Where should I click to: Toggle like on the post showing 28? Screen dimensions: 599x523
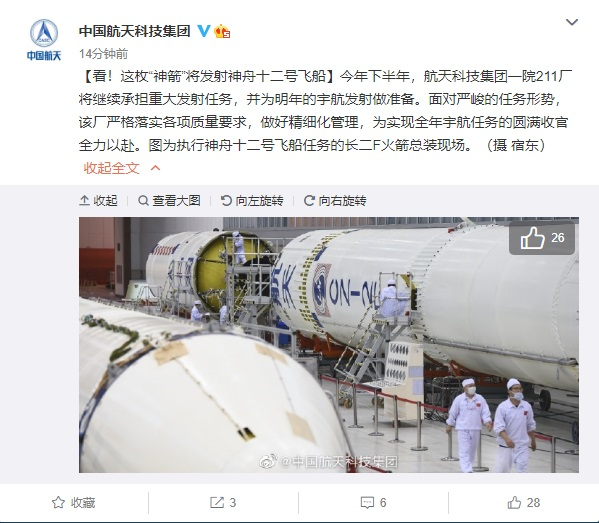523,503
